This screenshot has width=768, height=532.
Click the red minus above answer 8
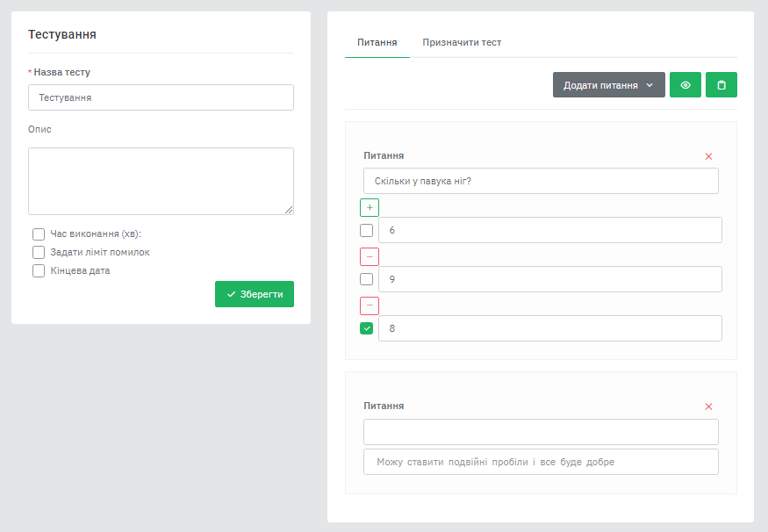point(369,306)
